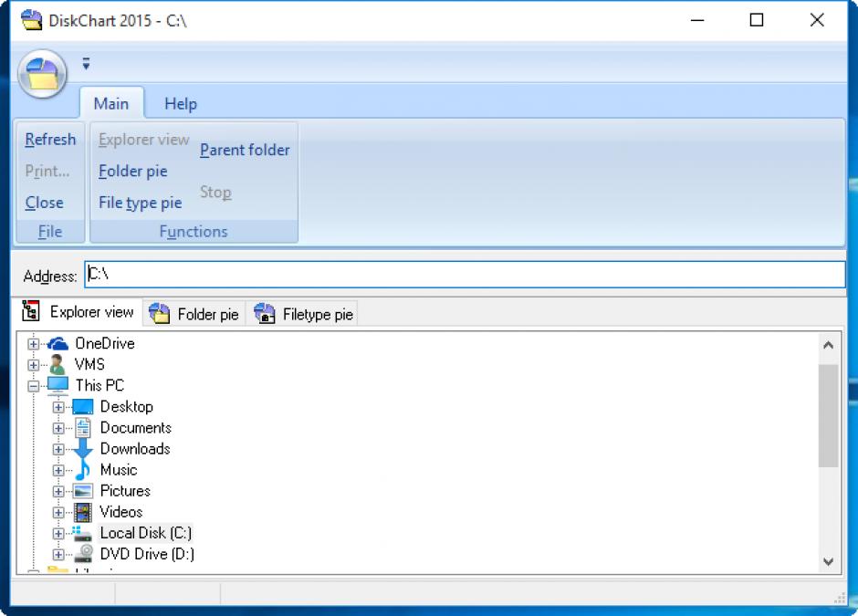Click the Local Disk drive icon
Screen dimensions: 858x616
point(82,533)
